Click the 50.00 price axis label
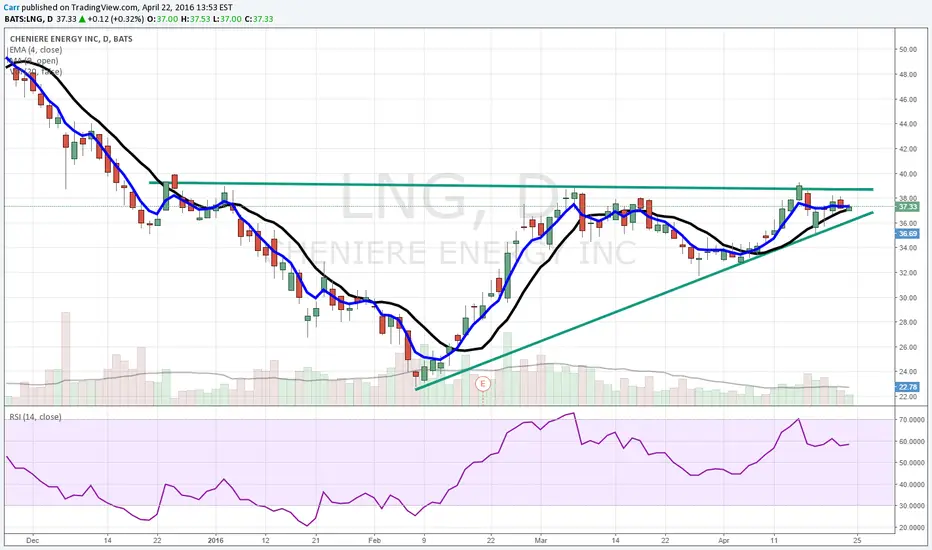This screenshot has height=550, width=932. [907, 49]
